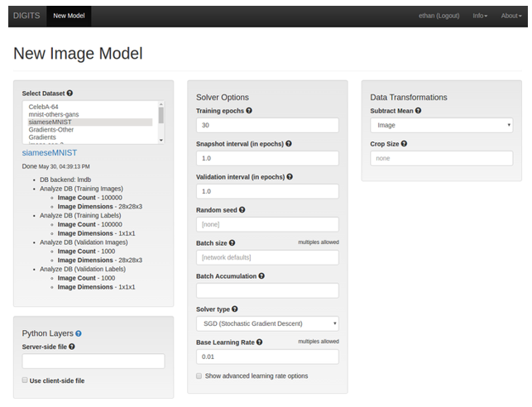Open the Subtract Mean dropdown

[441, 125]
